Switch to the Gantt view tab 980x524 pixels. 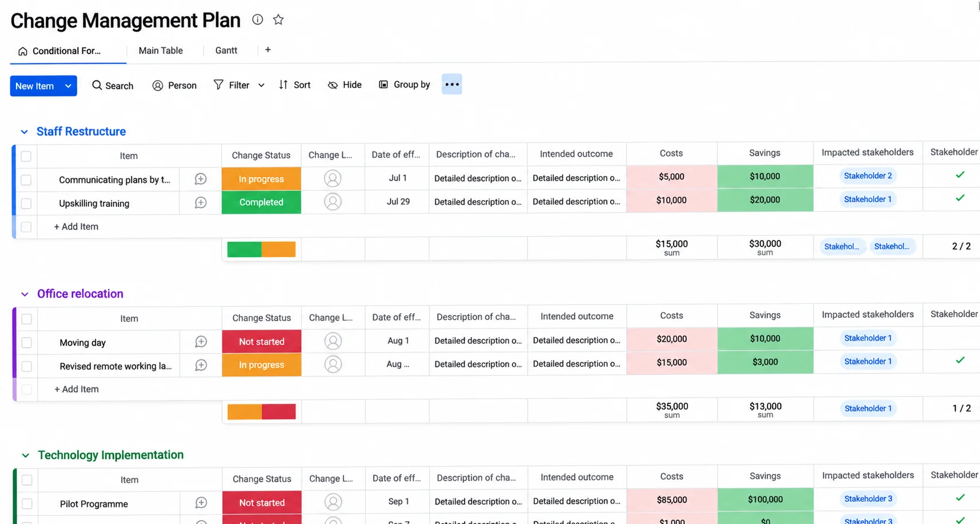tap(226, 50)
